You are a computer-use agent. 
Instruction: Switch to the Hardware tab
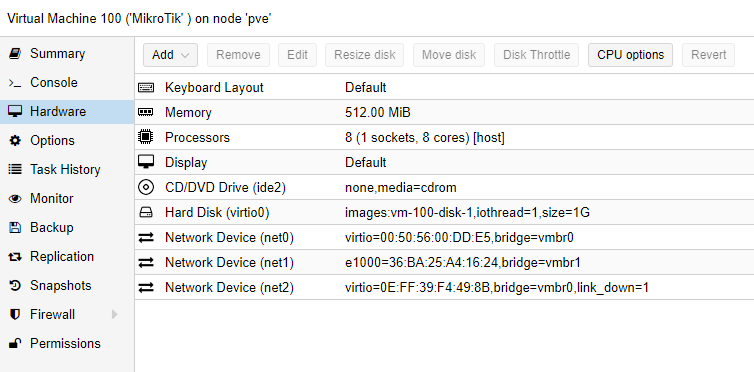click(67, 112)
